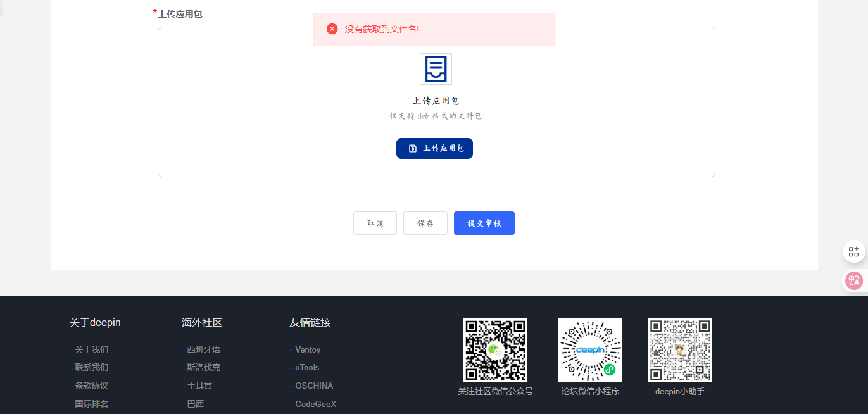Click the WeChat official account QR code

coord(495,350)
